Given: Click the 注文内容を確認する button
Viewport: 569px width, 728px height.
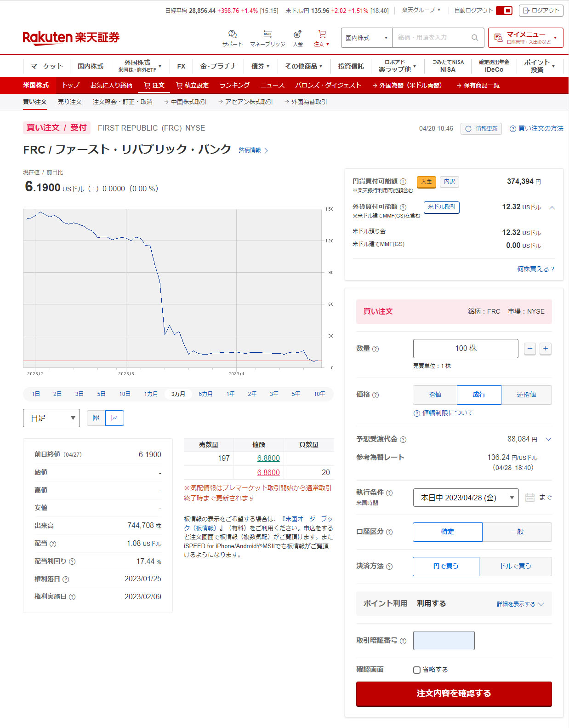Looking at the screenshot, I should (x=454, y=694).
